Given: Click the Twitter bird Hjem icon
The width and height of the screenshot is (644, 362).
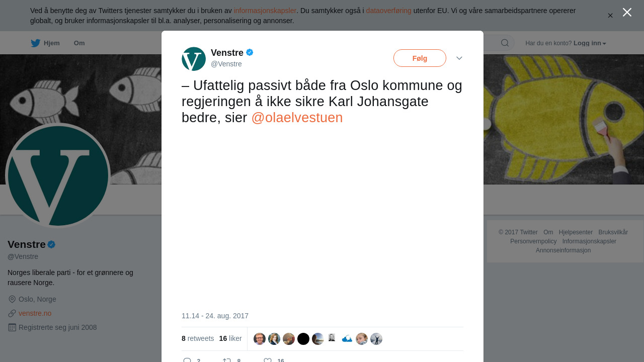Looking at the screenshot, I should point(35,43).
